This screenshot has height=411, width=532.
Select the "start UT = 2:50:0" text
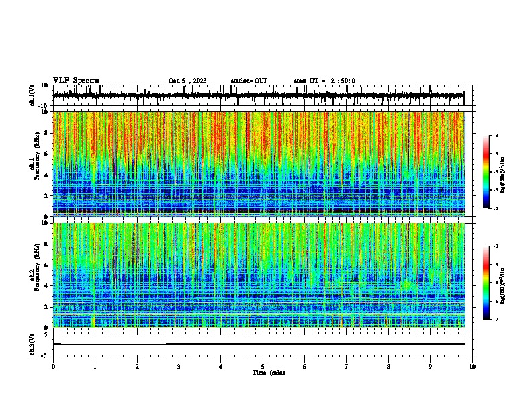tap(324, 81)
